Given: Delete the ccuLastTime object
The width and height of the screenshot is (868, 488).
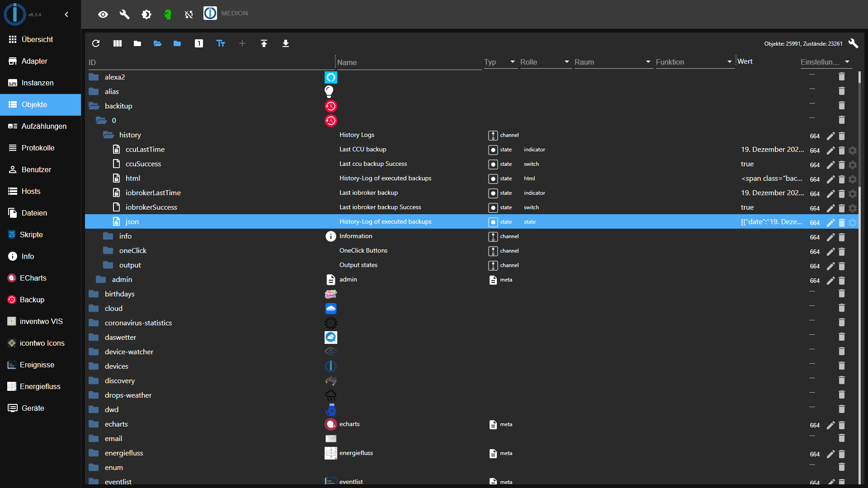Looking at the screenshot, I should (842, 150).
